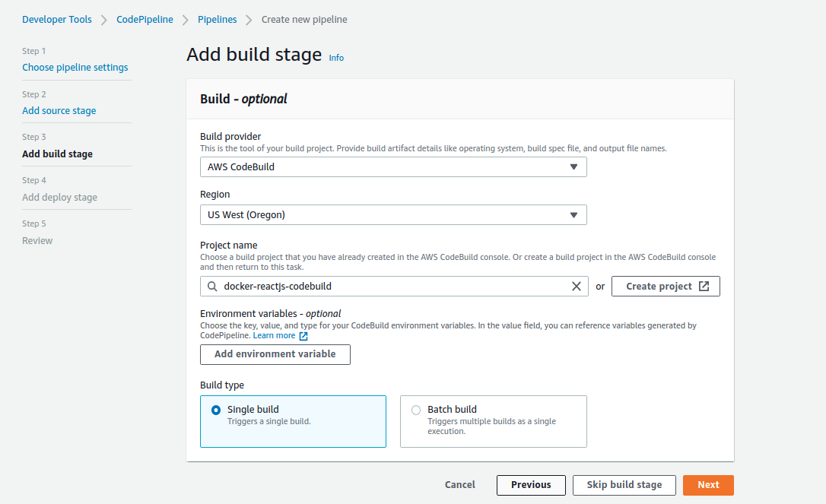Viewport: 826px width, 504px height.
Task: Go to Choose pipeline settings step
Action: (75, 68)
